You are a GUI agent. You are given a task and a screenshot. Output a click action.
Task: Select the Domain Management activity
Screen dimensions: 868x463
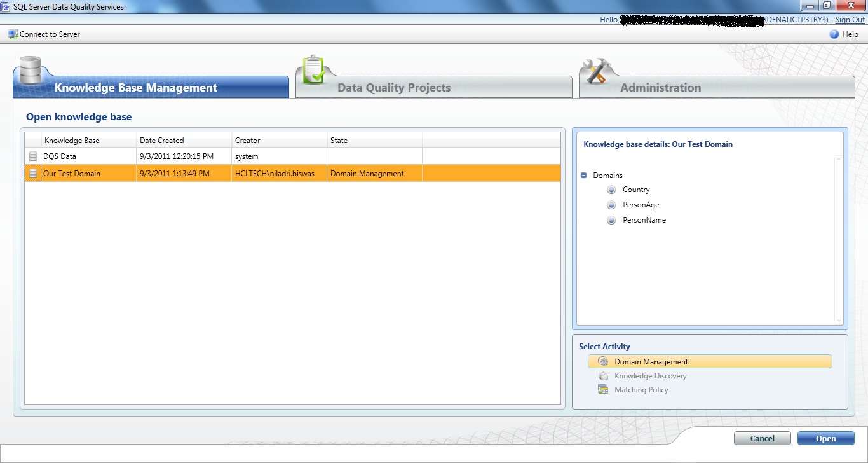click(x=710, y=361)
